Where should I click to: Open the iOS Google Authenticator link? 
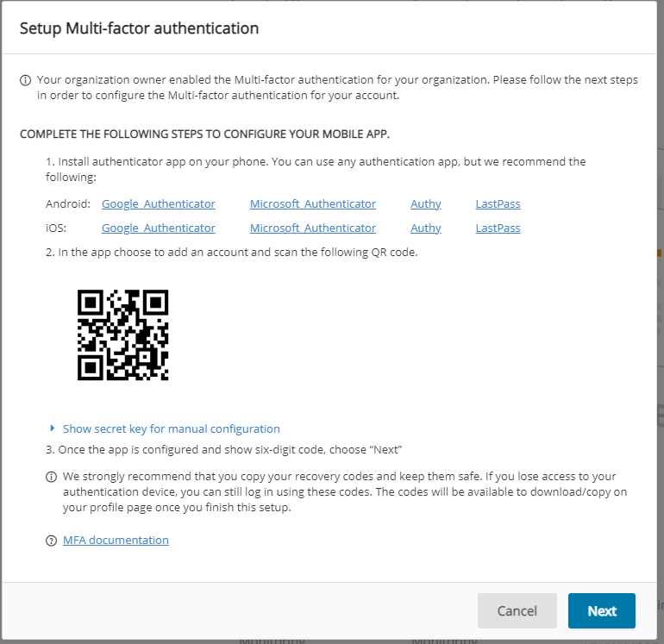(158, 228)
